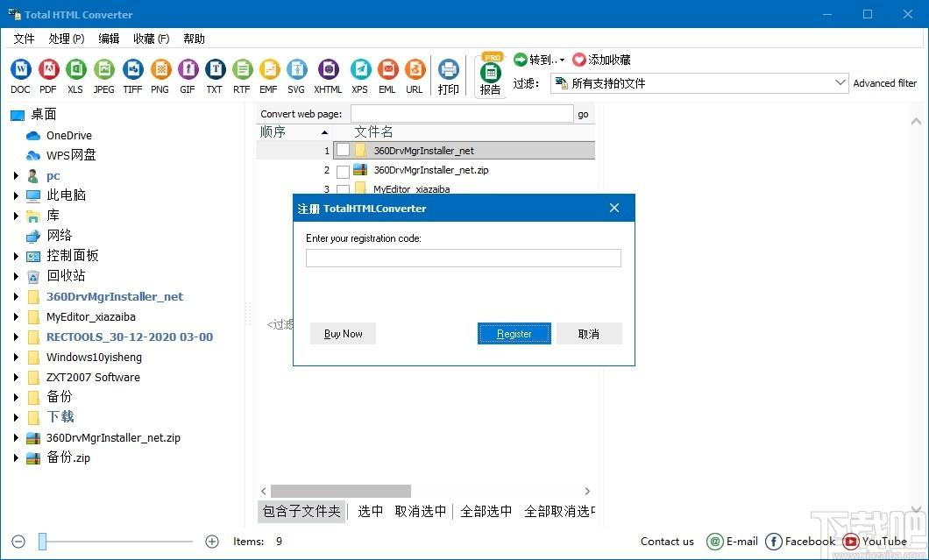Choose the EMF output icon

pyautogui.click(x=269, y=69)
